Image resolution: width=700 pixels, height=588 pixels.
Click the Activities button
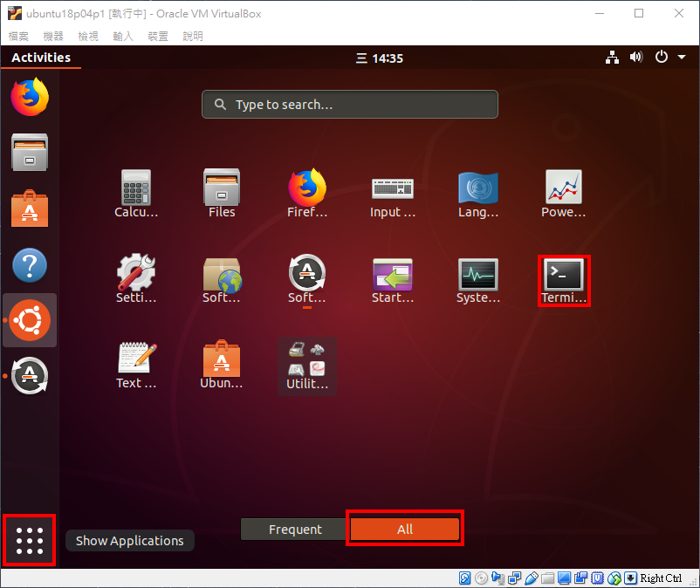(41, 58)
